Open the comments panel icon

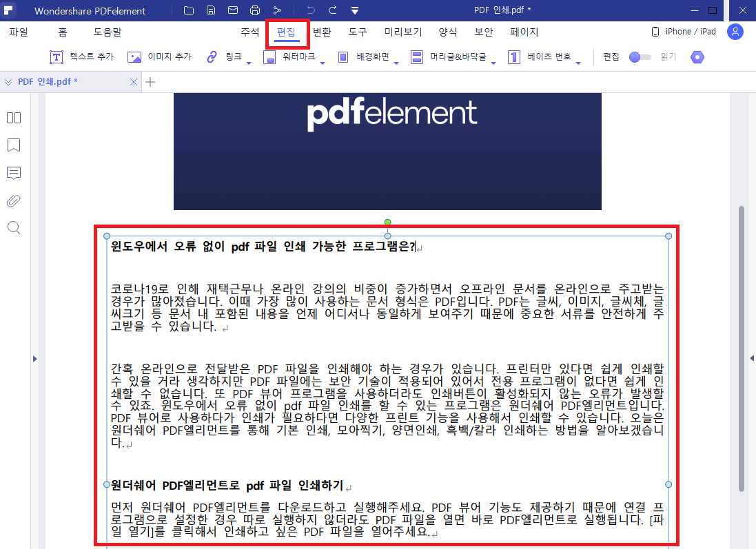pyautogui.click(x=14, y=173)
